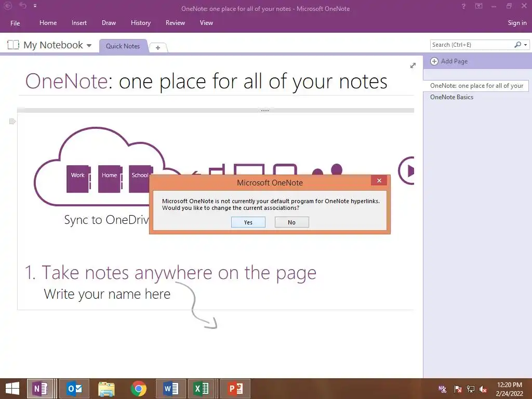Open the search scope dropdown arrow
Screen dimensions: 532x399
click(526, 45)
